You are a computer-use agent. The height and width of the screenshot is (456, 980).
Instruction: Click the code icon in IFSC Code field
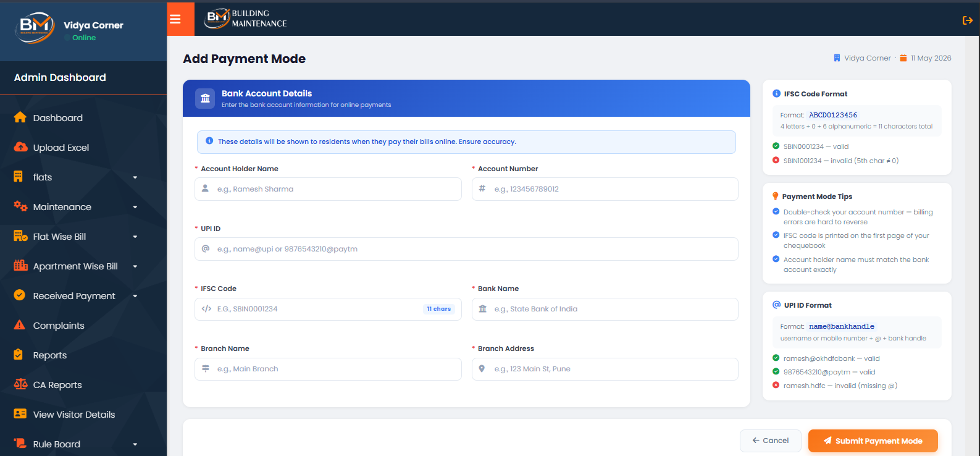(206, 309)
